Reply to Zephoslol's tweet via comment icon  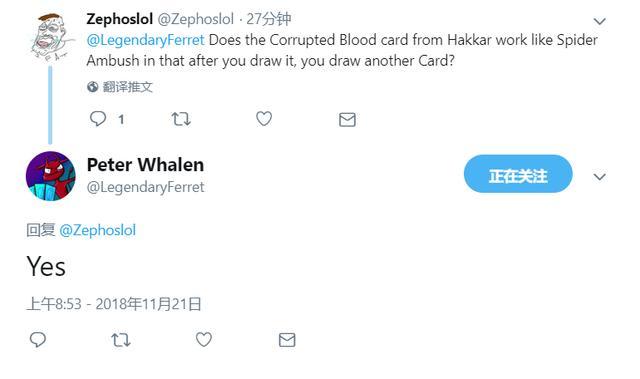coord(98,119)
